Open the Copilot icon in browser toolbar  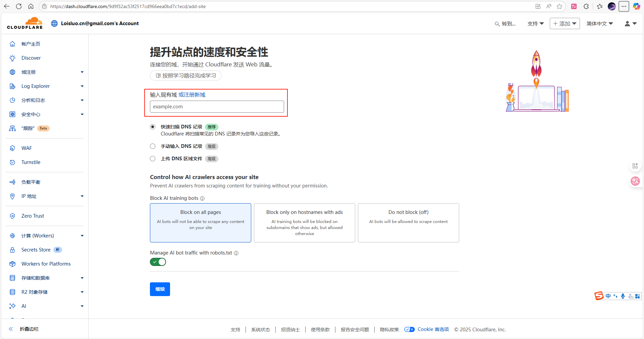tap(636, 6)
